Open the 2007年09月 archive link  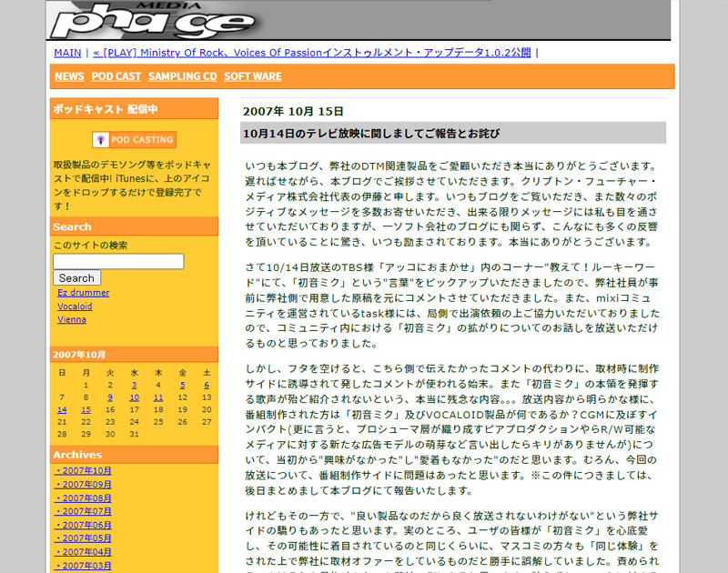point(83,485)
